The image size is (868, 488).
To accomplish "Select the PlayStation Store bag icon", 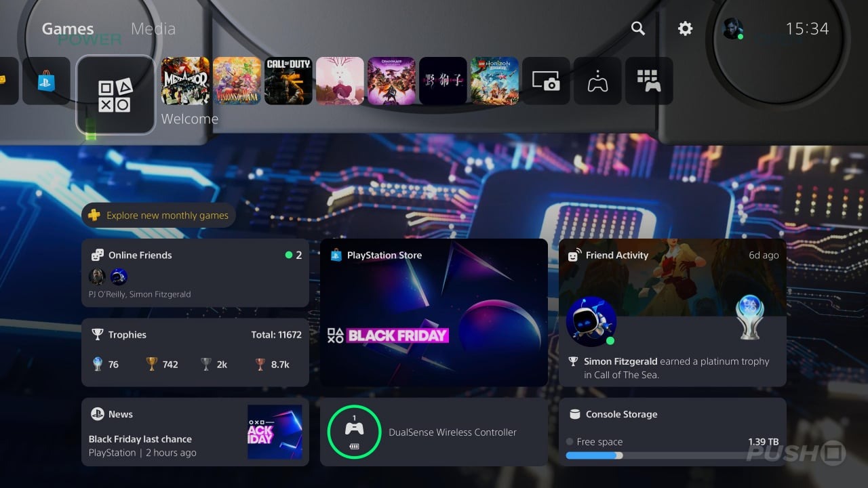I will click(x=46, y=81).
